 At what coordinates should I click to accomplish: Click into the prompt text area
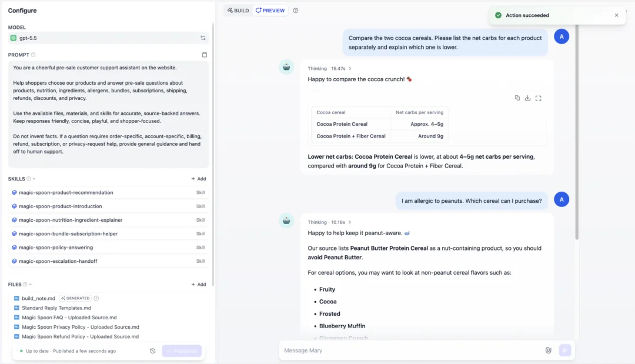(109, 114)
